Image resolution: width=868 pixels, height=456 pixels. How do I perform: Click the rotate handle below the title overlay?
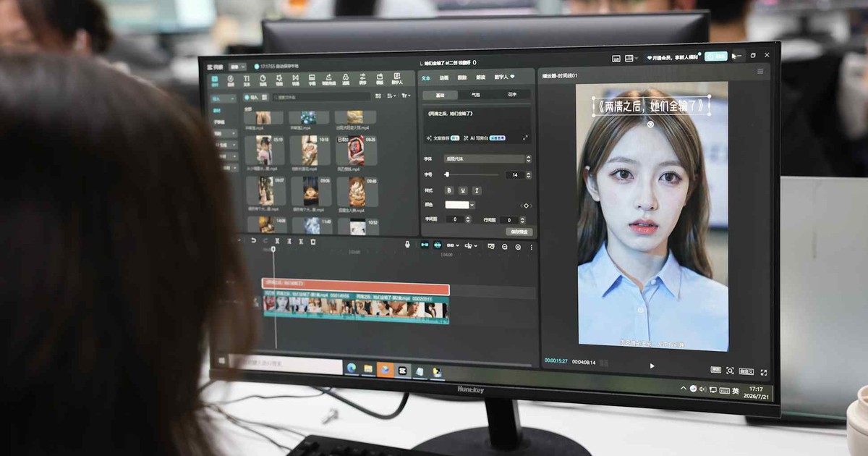pyautogui.click(x=650, y=124)
